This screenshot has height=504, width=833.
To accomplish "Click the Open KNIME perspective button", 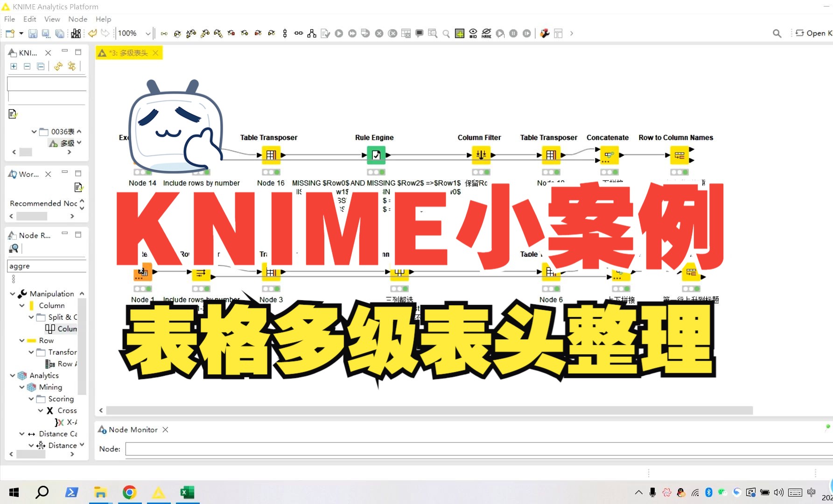I will click(x=814, y=33).
